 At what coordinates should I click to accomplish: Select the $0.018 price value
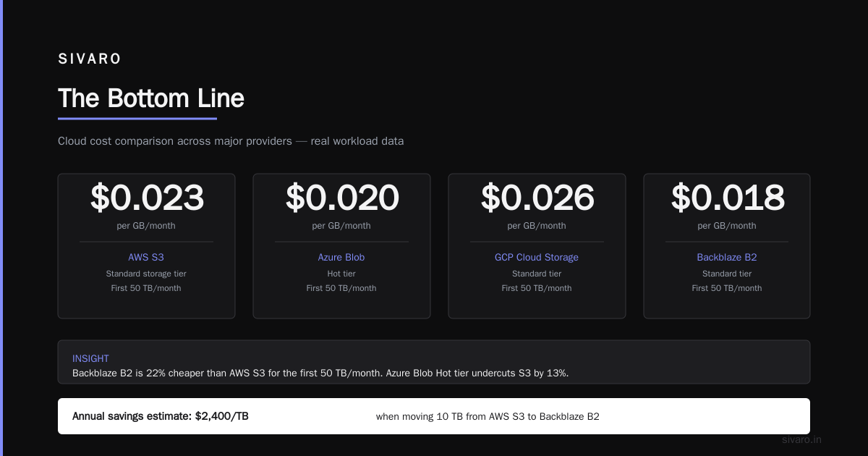728,198
